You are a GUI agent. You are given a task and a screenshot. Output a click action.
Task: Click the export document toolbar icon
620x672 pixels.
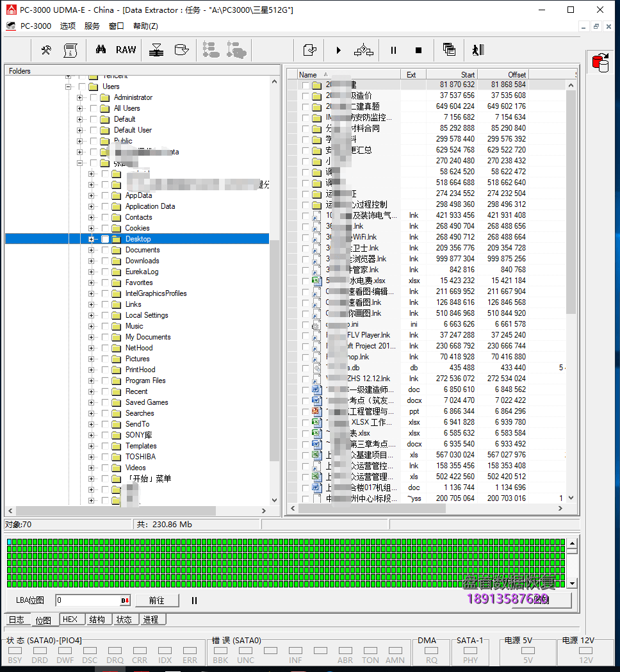310,50
